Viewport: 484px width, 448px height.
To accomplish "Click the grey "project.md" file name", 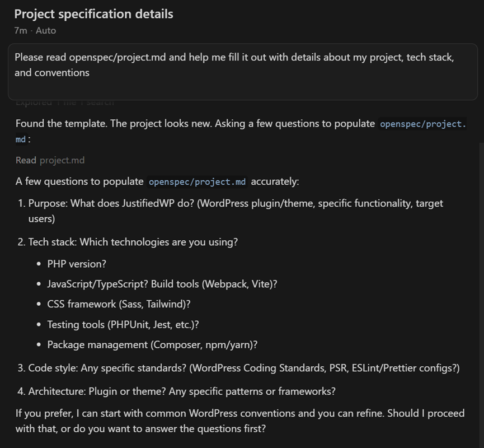I will click(62, 160).
